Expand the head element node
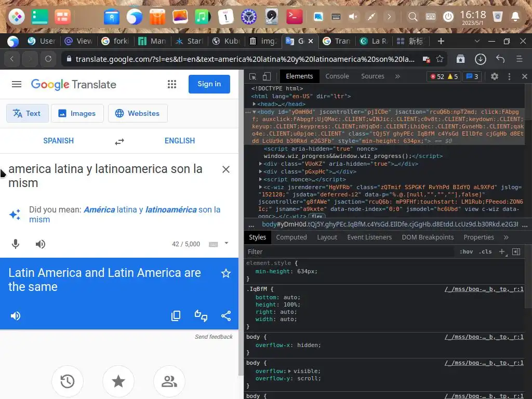 tap(254, 104)
